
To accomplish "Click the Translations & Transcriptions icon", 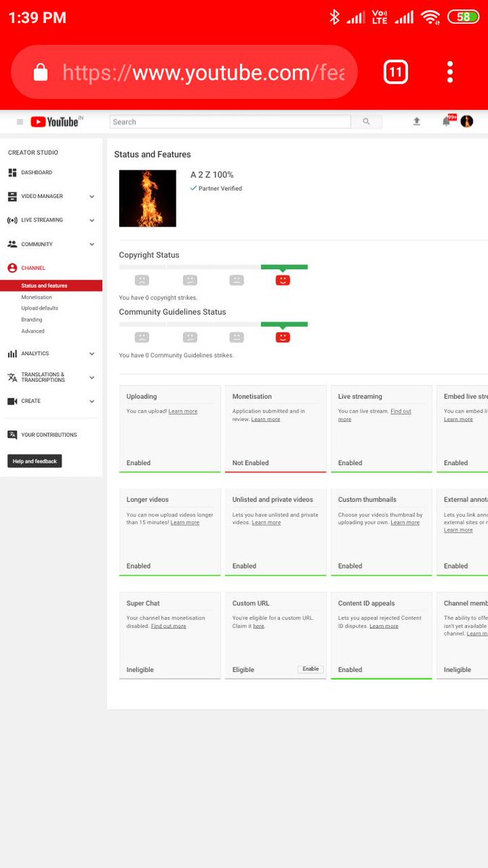I will (x=12, y=378).
